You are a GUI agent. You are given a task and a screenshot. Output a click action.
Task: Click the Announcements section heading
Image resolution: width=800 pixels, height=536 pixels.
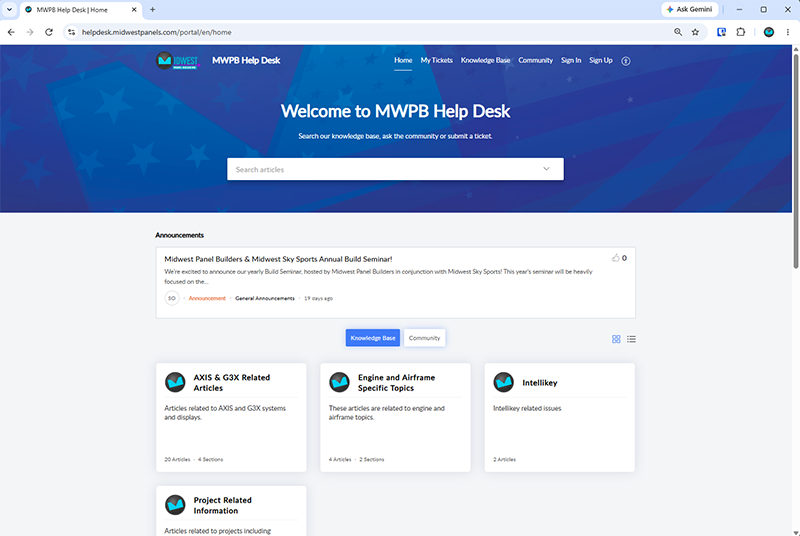pyautogui.click(x=180, y=235)
